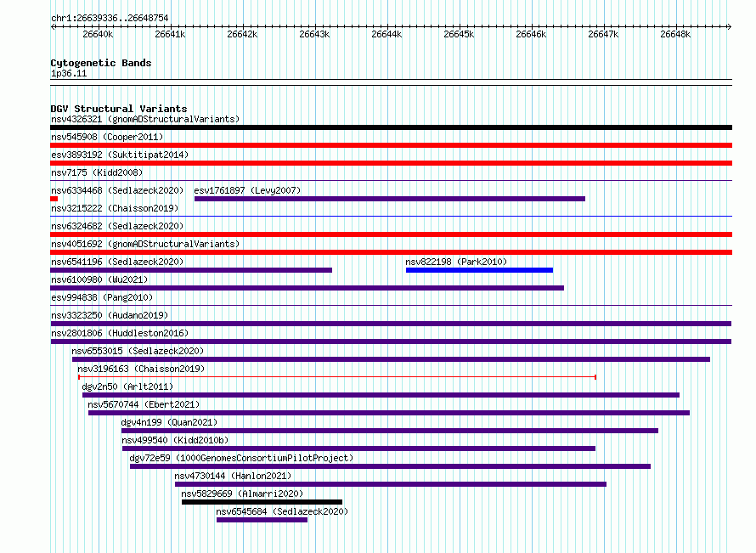Select the purple dgv2n50 variant bar
The height and width of the screenshot is (553, 756).
tap(381, 395)
